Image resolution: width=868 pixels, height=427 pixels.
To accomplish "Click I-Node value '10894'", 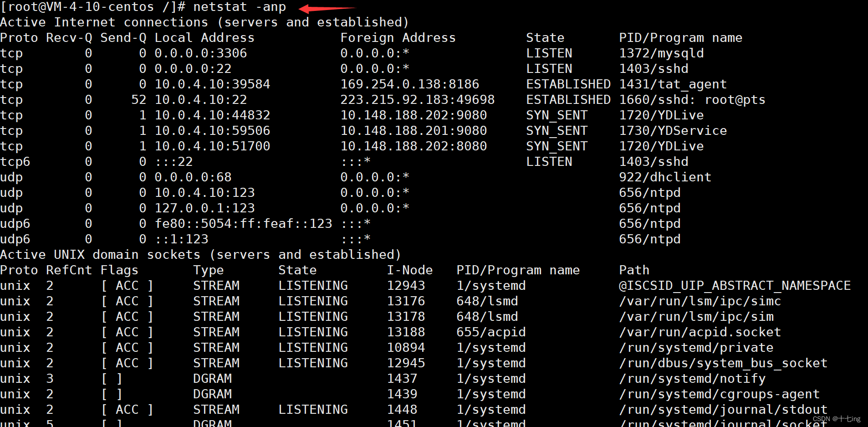I will pyautogui.click(x=406, y=348).
